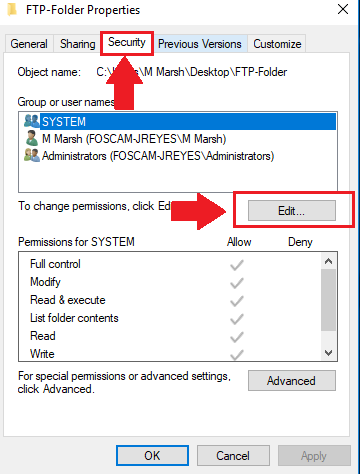Click the Cancel button
The height and width of the screenshot is (474, 360).
(233, 455)
